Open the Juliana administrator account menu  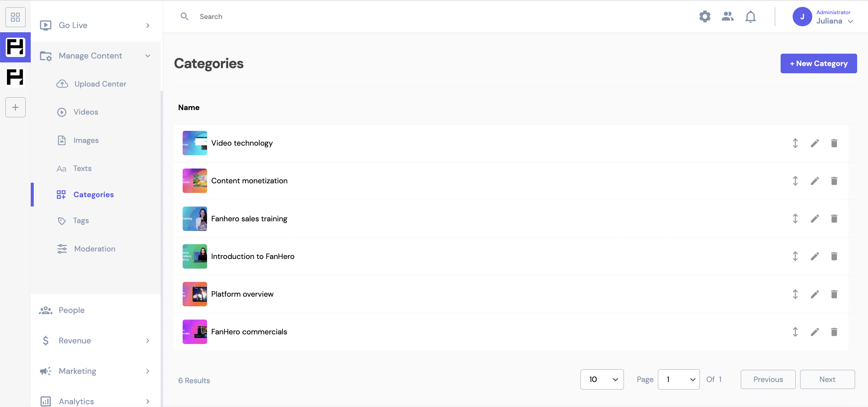(834, 17)
